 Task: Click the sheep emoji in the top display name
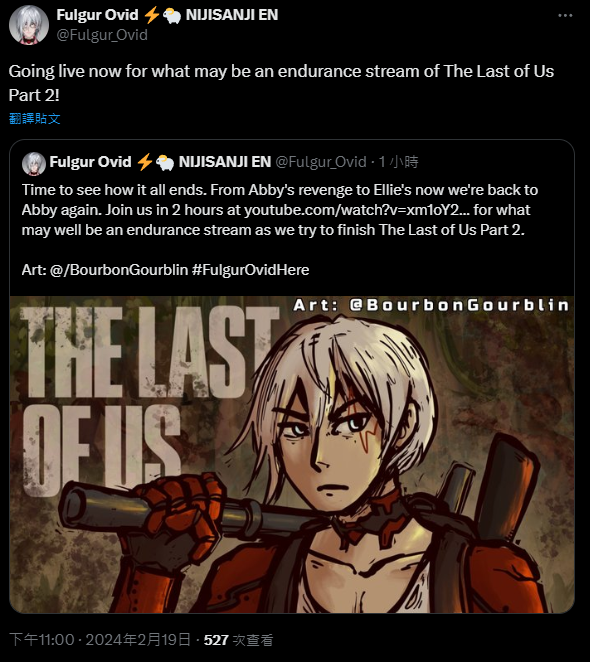[x=172, y=16]
